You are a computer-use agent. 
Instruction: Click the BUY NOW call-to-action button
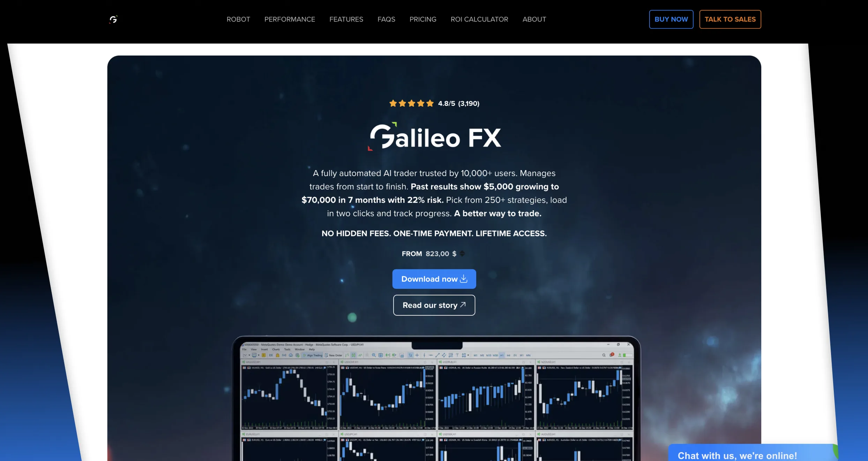pyautogui.click(x=671, y=19)
